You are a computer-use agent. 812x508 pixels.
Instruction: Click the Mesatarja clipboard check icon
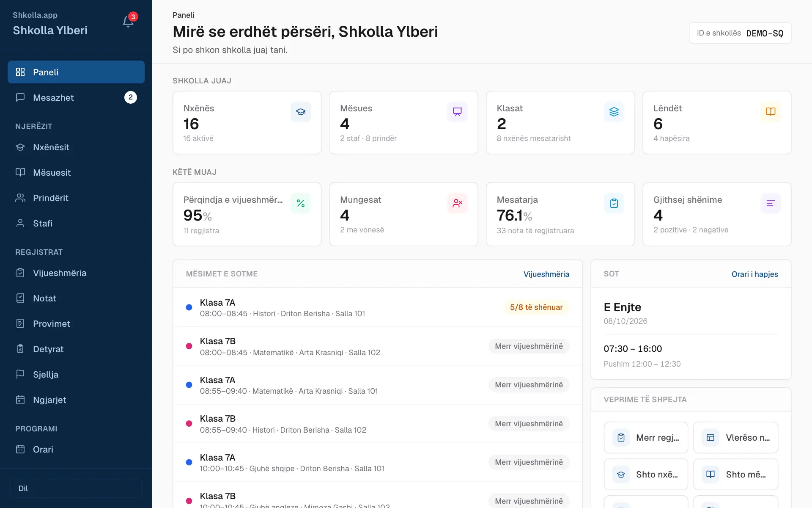[614, 203]
